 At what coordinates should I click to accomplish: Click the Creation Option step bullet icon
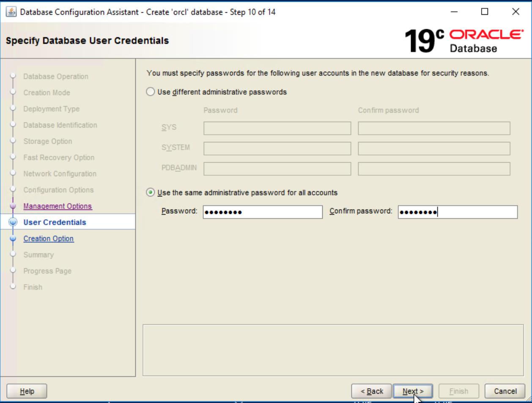tap(13, 239)
